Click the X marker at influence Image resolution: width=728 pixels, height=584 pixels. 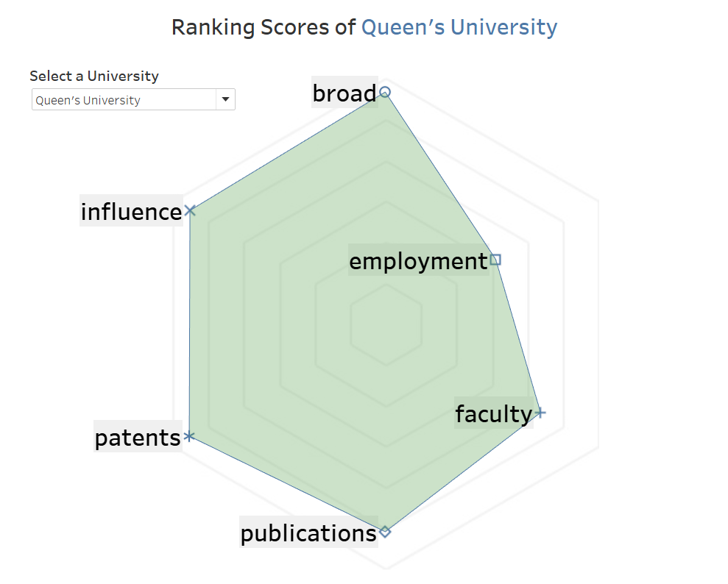190,210
